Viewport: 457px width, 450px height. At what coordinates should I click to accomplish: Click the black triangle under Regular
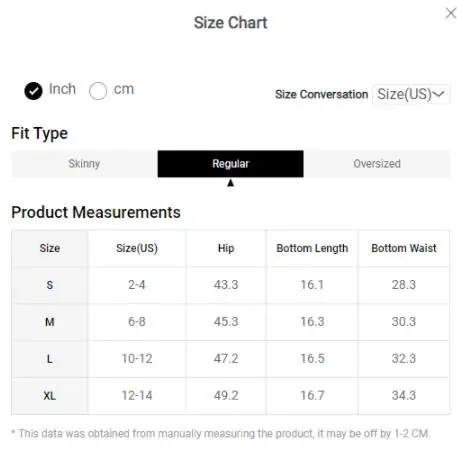[230, 183]
